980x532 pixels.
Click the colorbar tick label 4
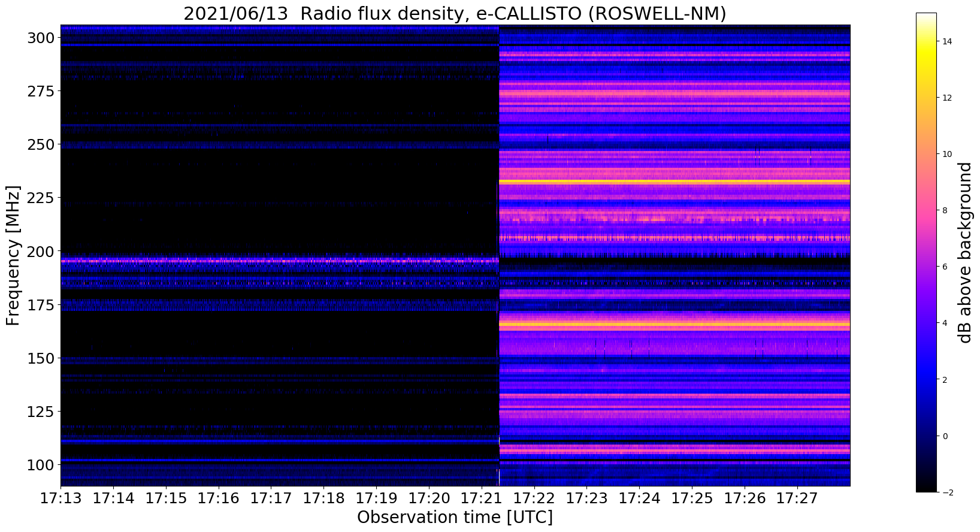point(945,323)
